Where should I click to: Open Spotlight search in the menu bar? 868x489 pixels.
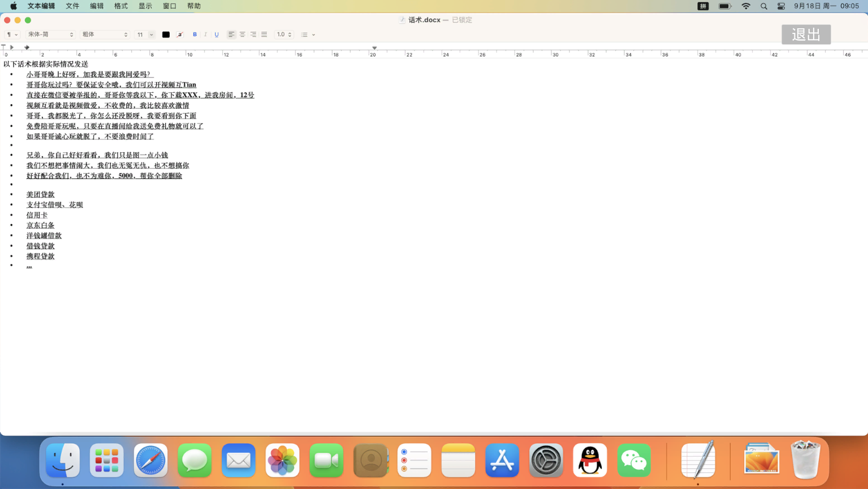pyautogui.click(x=764, y=6)
